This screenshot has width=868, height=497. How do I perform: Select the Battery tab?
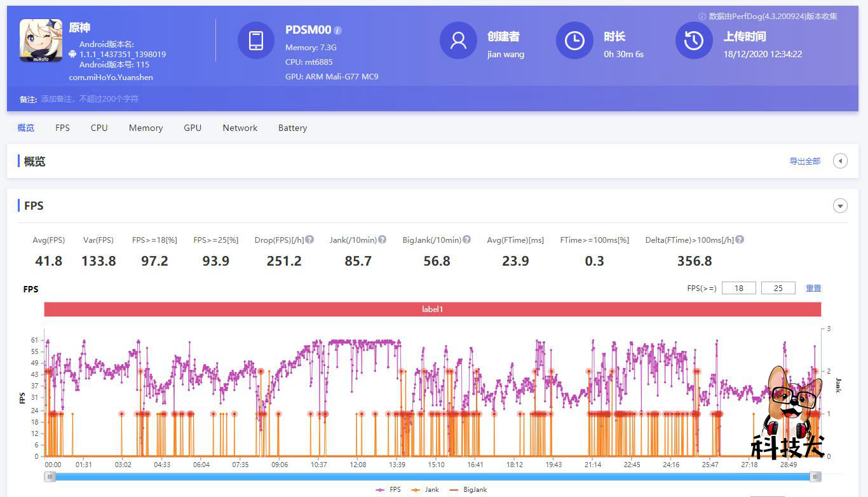click(x=293, y=128)
